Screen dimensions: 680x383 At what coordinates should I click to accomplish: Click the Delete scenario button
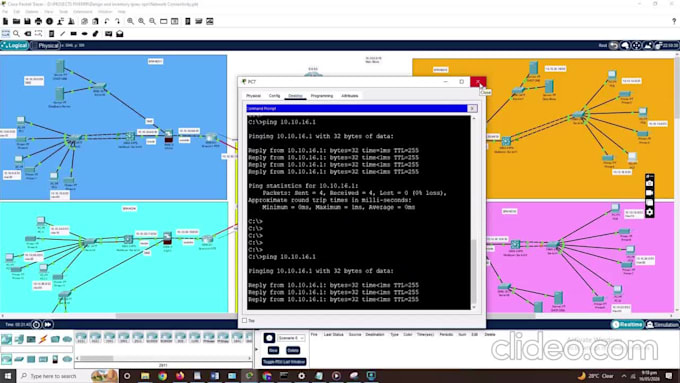pyautogui.click(x=293, y=350)
